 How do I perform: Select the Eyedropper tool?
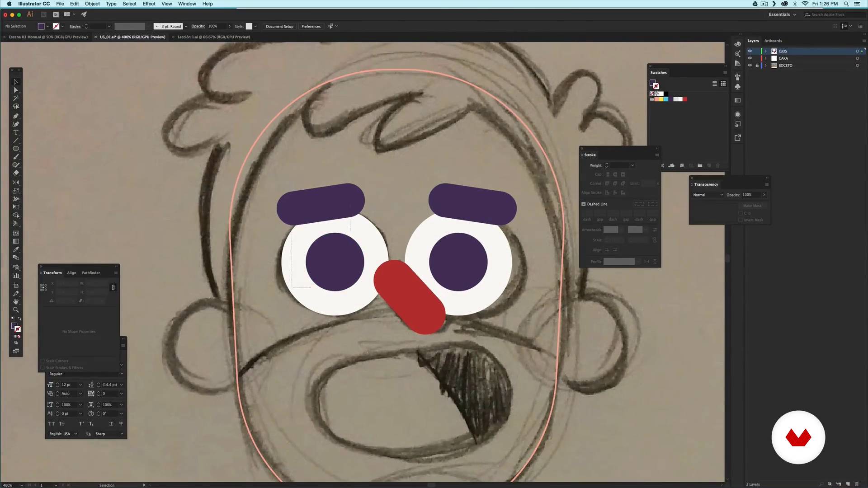click(16, 249)
